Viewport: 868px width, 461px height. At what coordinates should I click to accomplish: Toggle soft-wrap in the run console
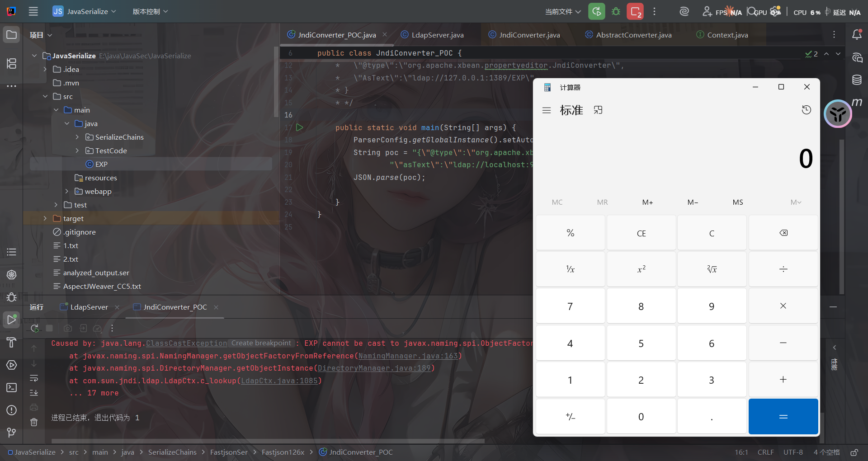coord(34,378)
